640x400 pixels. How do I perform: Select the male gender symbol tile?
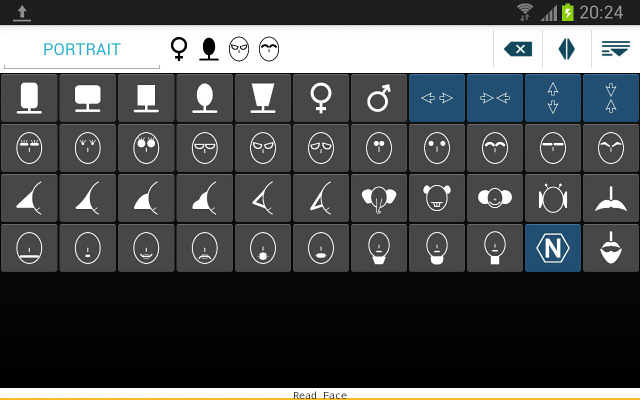click(379, 98)
